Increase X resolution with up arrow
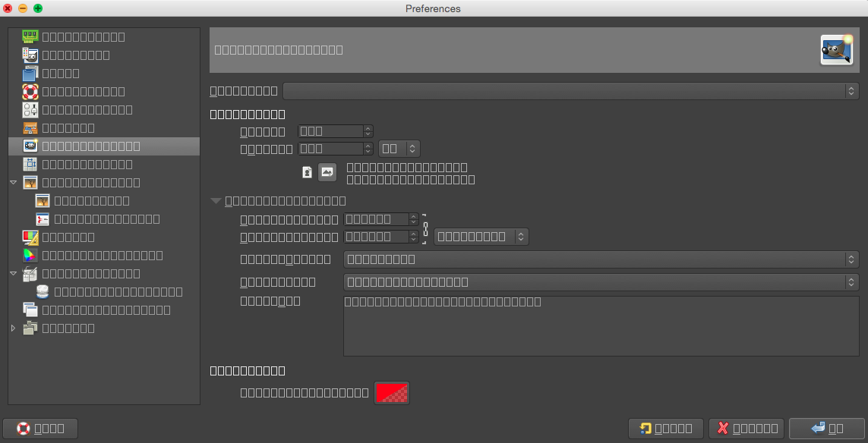 [414, 215]
